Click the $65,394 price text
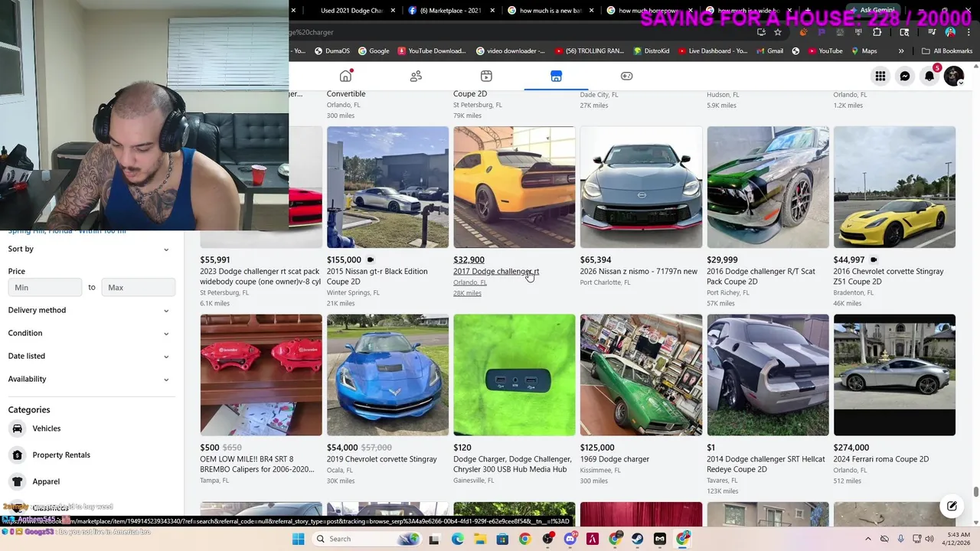The height and width of the screenshot is (551, 980). [x=596, y=260]
